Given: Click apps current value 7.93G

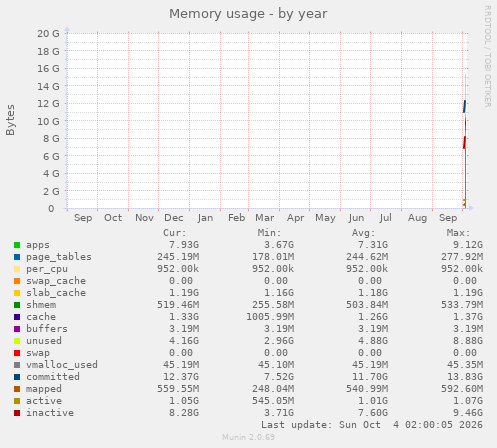Looking at the screenshot, I should [184, 245].
